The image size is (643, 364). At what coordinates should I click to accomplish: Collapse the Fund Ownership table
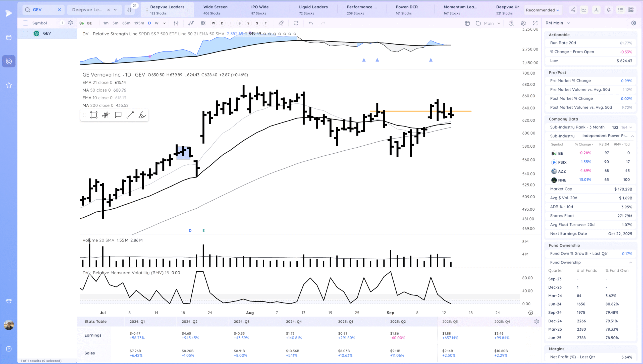coord(630,263)
